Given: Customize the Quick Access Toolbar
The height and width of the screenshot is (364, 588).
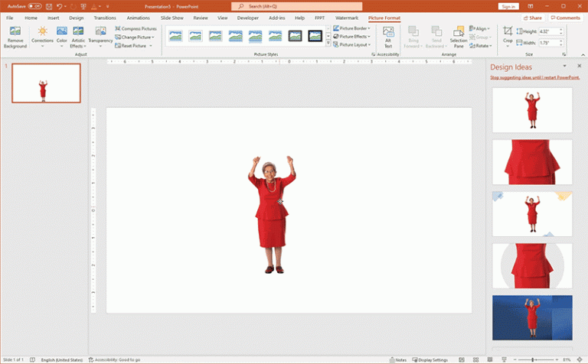Looking at the screenshot, I should [108, 6].
